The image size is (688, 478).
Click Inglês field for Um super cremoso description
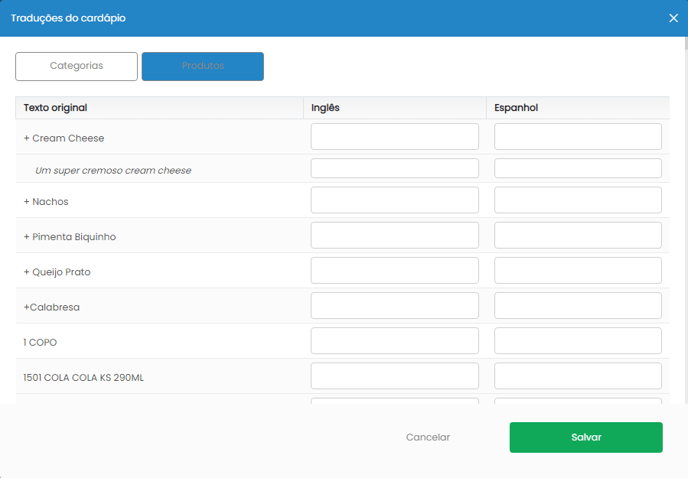[394, 168]
